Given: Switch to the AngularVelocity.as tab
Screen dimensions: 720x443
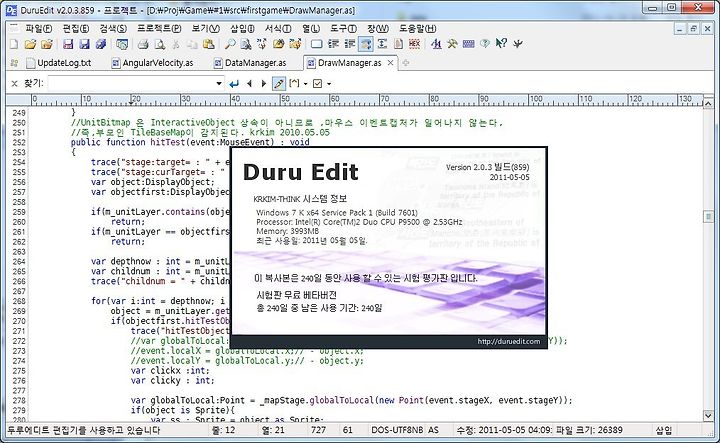Looking at the screenshot, I should 152,63.
